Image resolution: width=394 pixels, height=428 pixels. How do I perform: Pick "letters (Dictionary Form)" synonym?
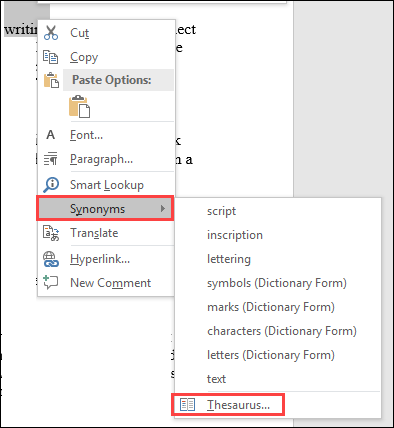click(x=278, y=355)
